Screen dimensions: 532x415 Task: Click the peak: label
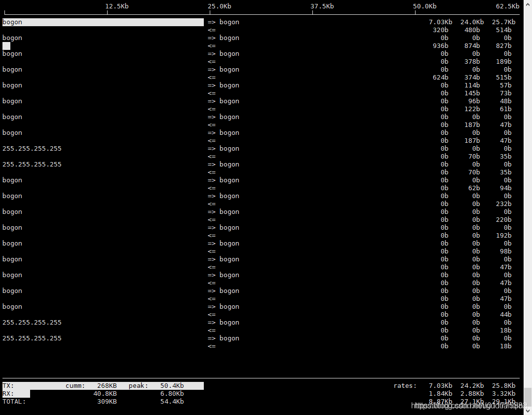pyautogui.click(x=138, y=386)
